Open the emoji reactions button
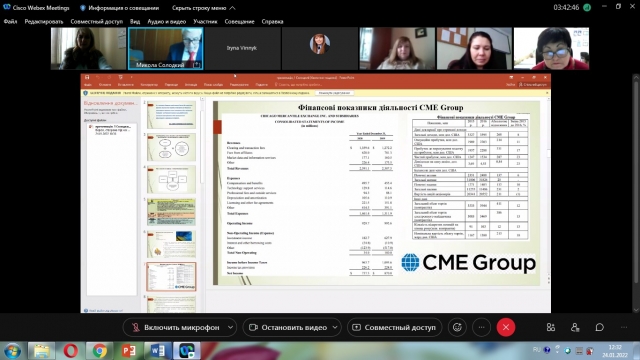Screen dimensions: 640x360 [x=457, y=327]
